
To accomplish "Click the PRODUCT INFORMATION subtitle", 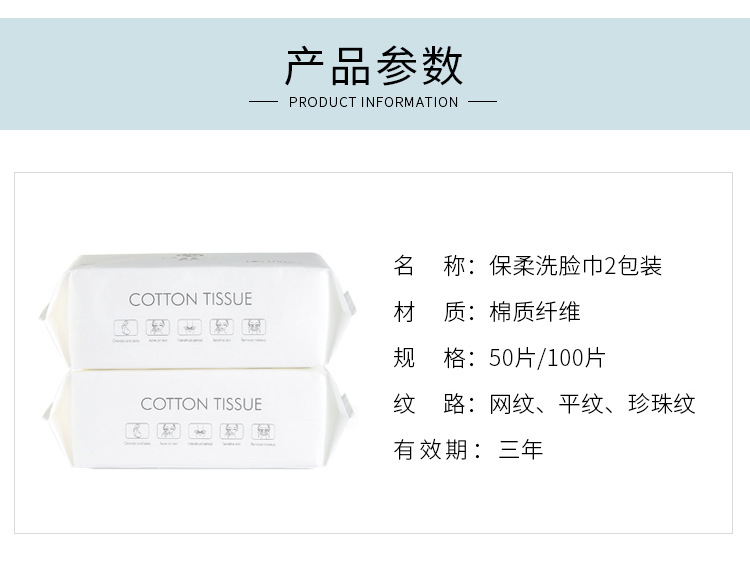I will tap(373, 102).
